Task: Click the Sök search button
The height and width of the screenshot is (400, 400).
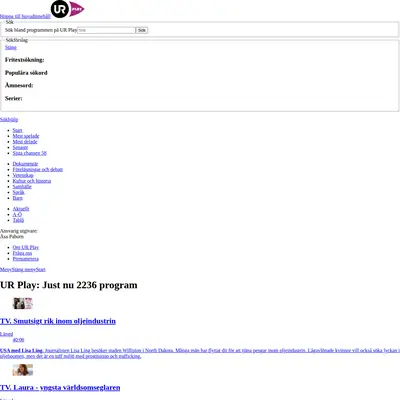Action: pyautogui.click(x=142, y=30)
